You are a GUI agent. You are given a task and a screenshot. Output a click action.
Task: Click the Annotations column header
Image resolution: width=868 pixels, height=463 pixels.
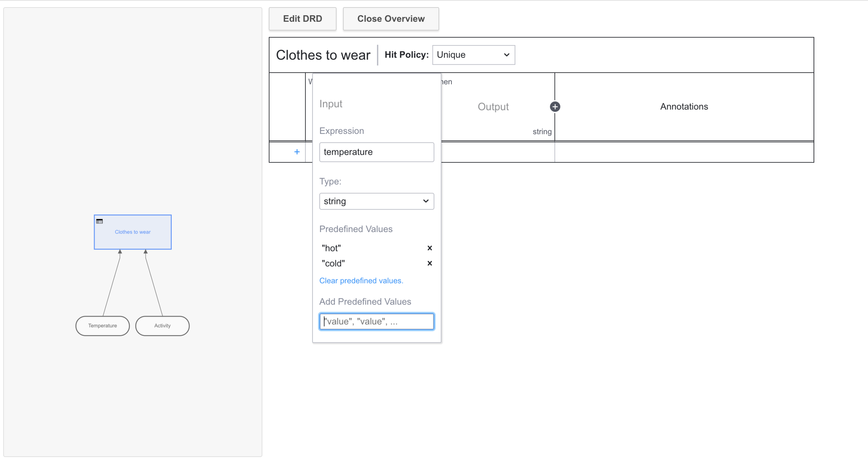coord(684,107)
